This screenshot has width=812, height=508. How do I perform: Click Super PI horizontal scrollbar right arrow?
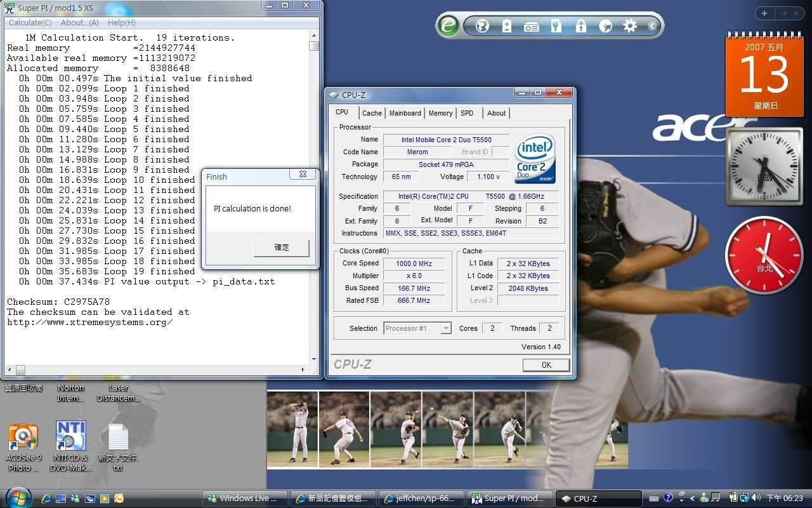pos(303,370)
